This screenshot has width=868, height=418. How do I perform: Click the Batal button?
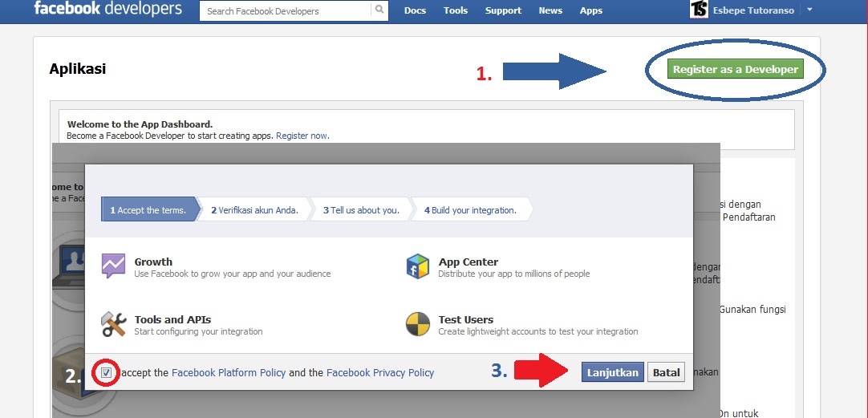click(x=666, y=372)
